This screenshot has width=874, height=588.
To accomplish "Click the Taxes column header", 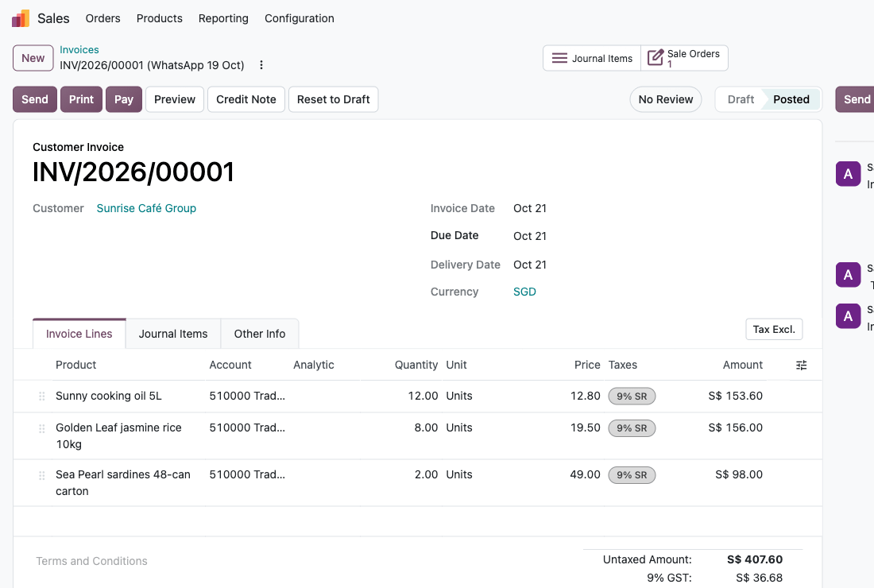I will point(623,365).
